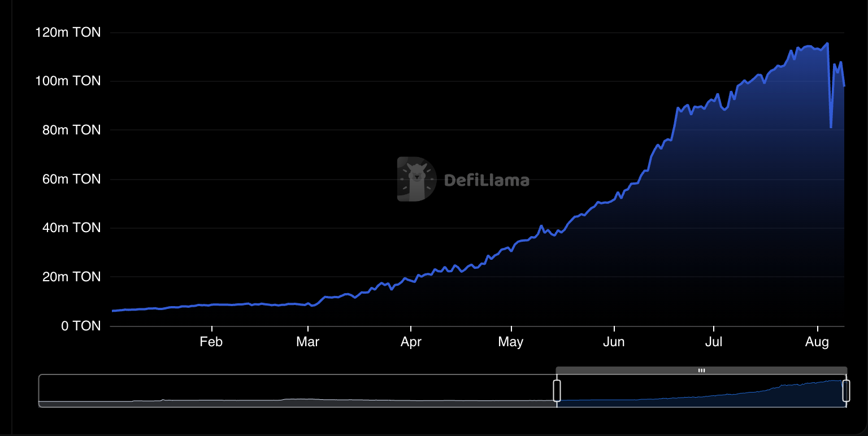Click the 80m TON axis label
Screen dimensions: 868x436
[71, 130]
